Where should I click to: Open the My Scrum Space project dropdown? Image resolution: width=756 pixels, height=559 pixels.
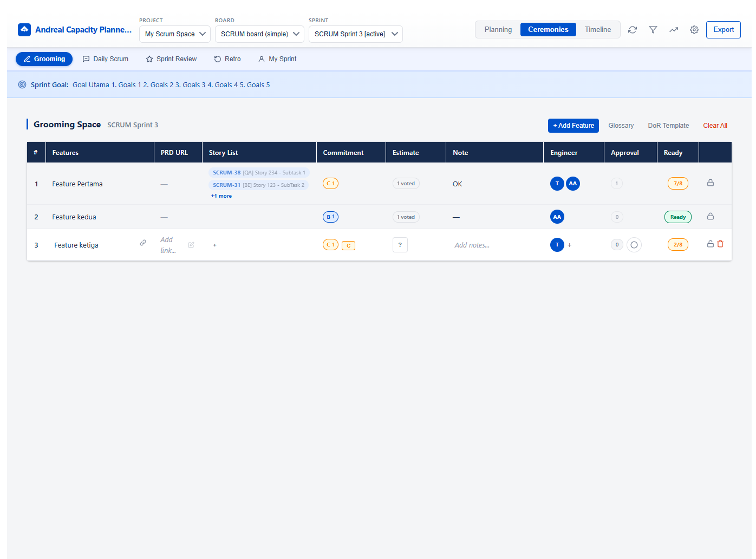pyautogui.click(x=174, y=34)
